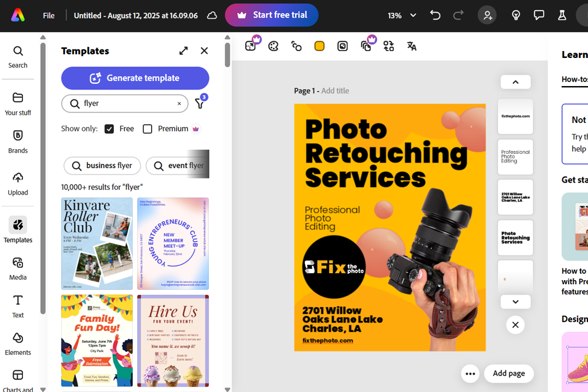Select the 2701 Willow Oaks Lane layer thumbnail
The image size is (588, 392).
coord(515,197)
